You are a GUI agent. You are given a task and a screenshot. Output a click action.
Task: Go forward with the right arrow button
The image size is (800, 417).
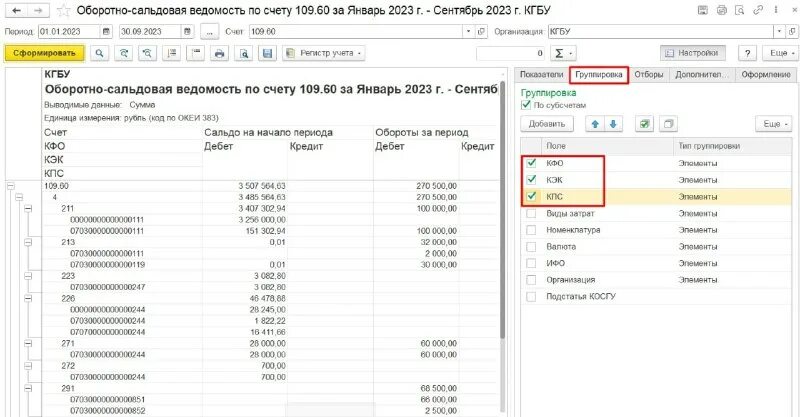coord(38,10)
